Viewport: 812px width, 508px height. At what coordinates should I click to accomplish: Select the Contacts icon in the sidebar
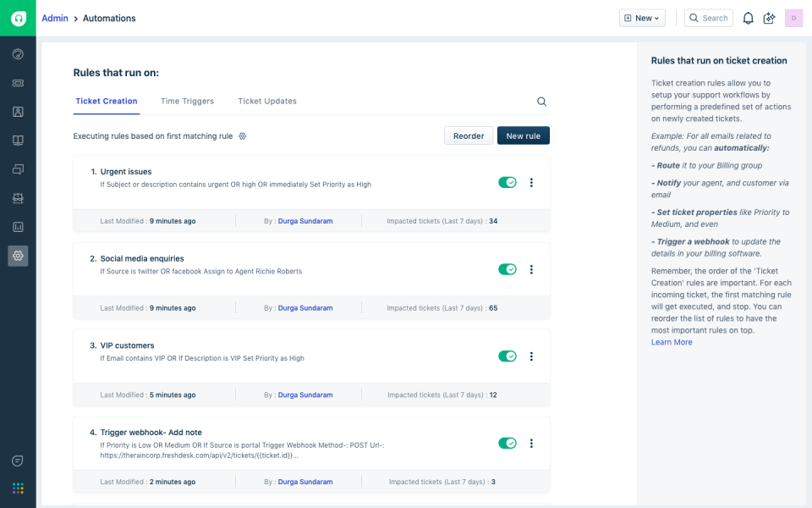pos(18,111)
